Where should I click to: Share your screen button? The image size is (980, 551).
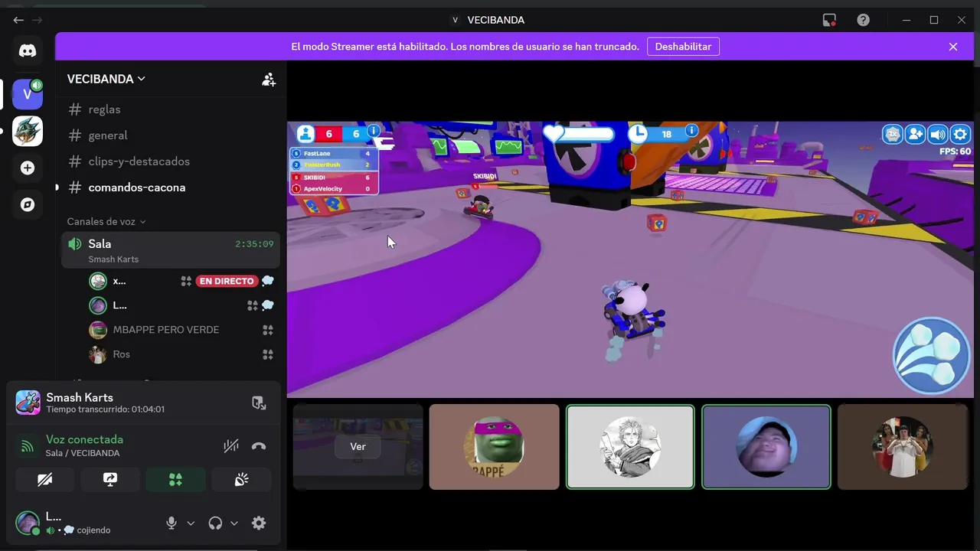point(110,480)
